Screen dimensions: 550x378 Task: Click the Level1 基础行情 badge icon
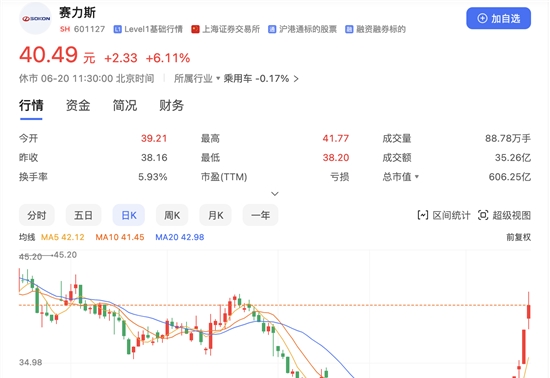118,29
